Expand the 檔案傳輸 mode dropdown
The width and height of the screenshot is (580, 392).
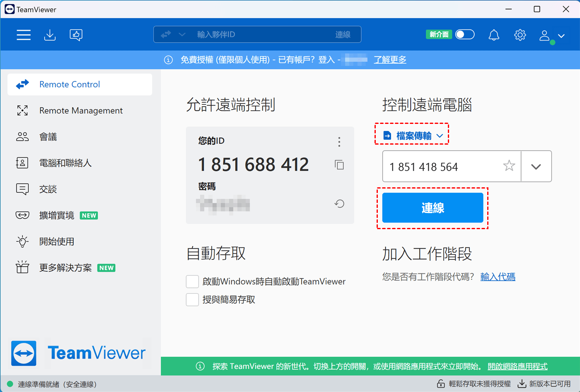[x=413, y=136]
